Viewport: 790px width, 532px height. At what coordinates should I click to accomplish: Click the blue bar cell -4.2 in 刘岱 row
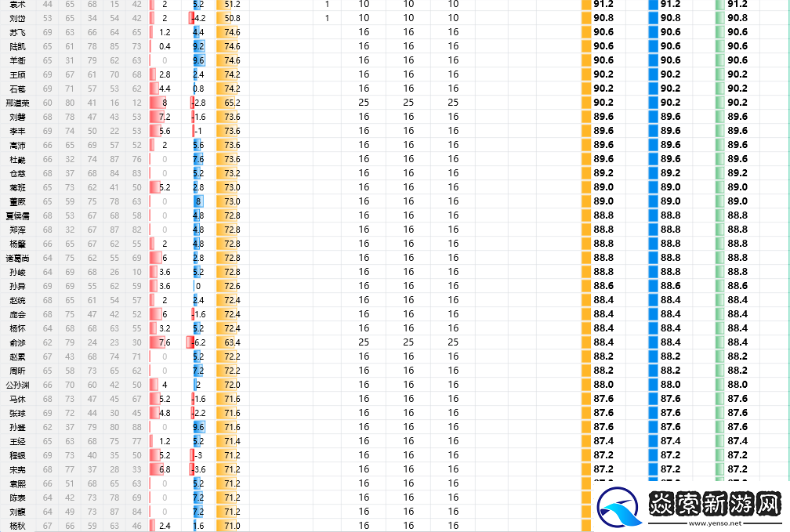197,18
